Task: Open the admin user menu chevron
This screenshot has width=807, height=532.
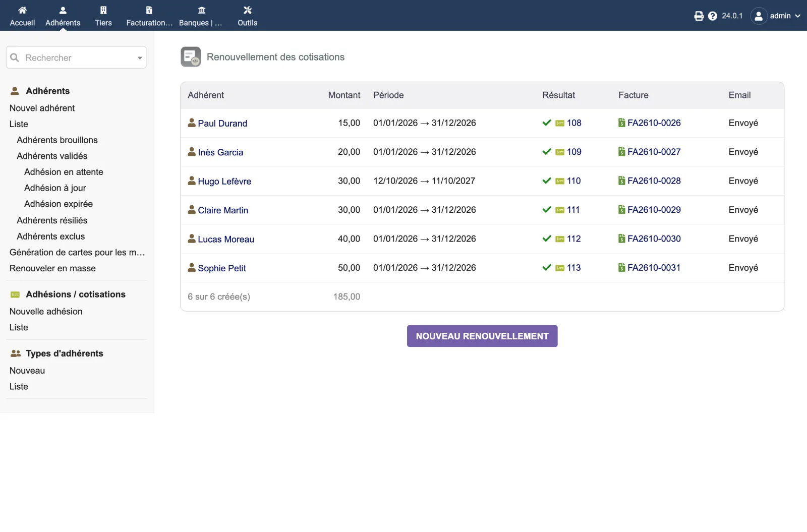Action: point(798,16)
